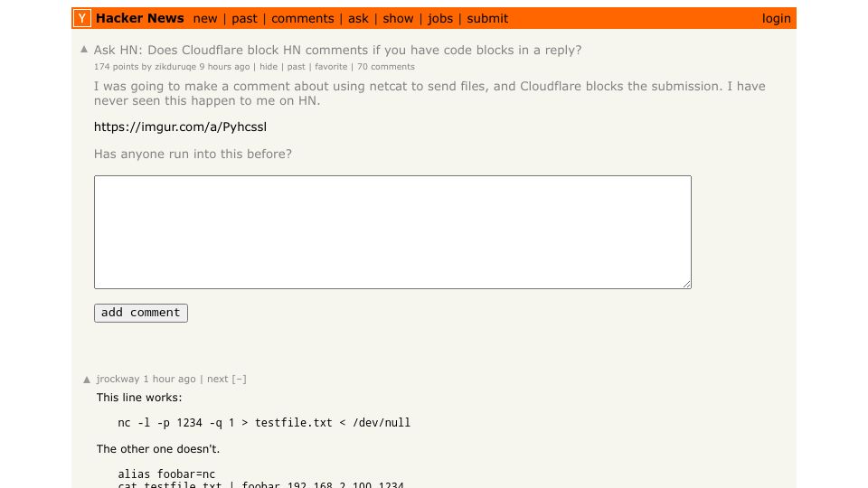
Task: Collapse jrockway's comment thread with [–]
Action: (x=239, y=379)
